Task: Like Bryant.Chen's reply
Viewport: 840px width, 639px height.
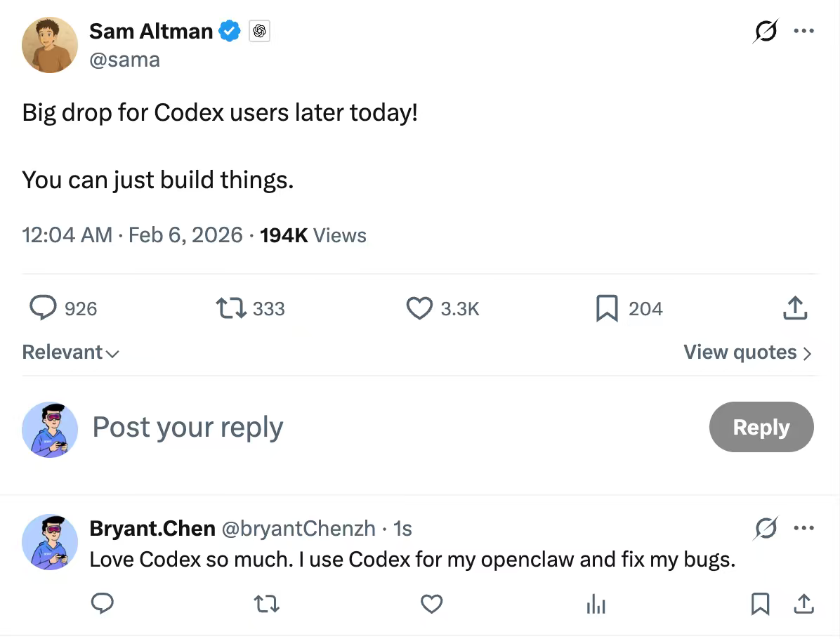Action: click(431, 604)
